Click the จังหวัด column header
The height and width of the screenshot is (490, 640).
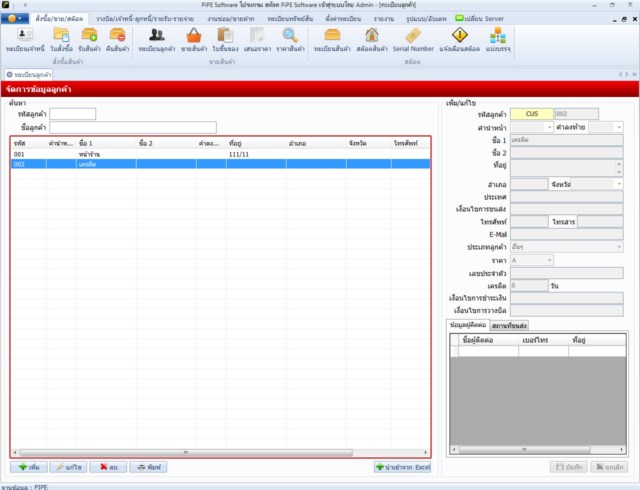(x=369, y=143)
